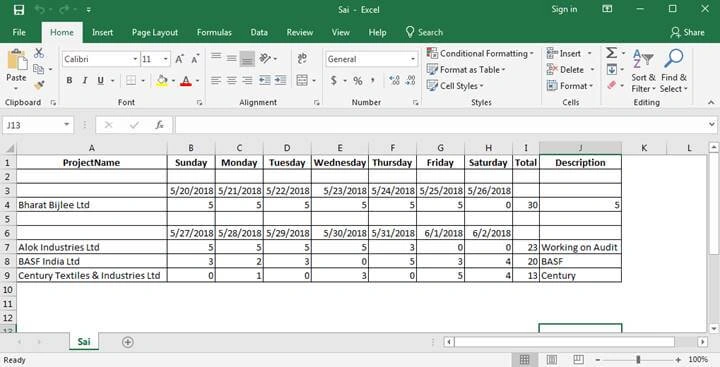
Task: Click the Borders icon in Font group
Action: click(131, 81)
